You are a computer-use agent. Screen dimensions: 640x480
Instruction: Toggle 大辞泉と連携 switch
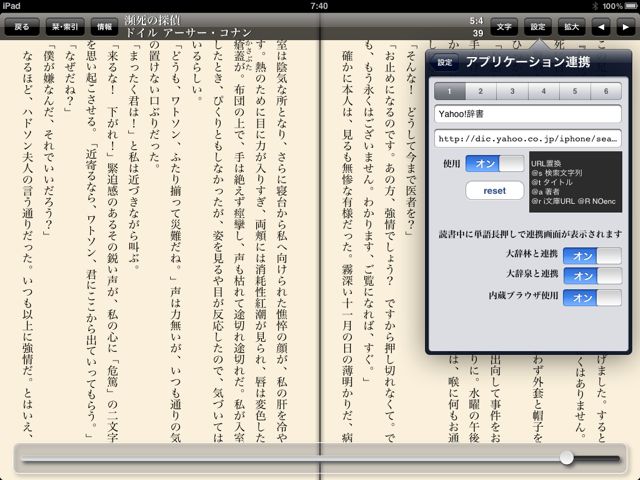(592, 276)
